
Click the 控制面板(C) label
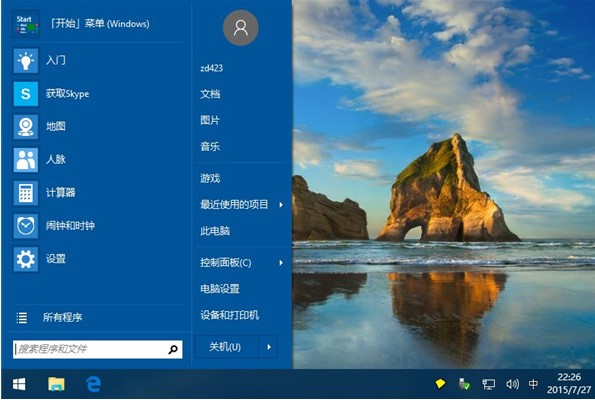coord(226,263)
